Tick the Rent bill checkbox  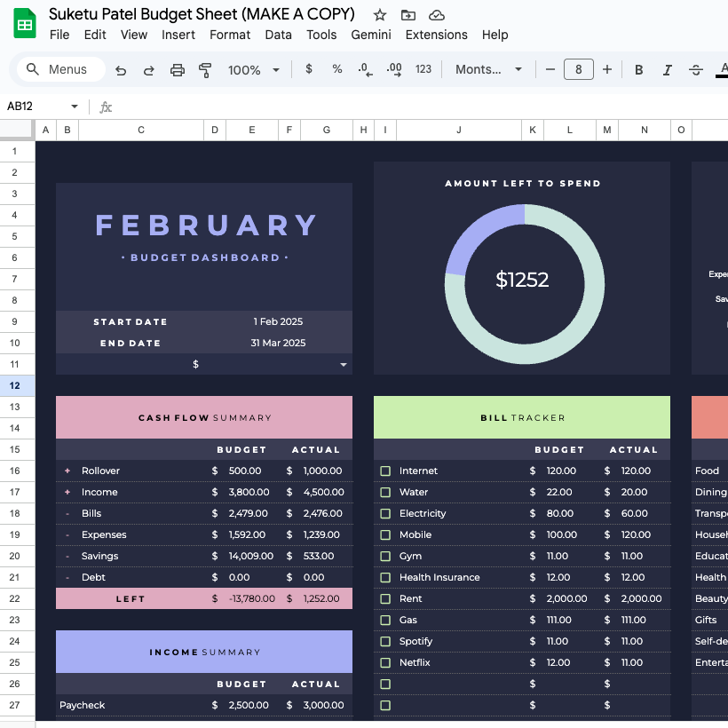pos(385,599)
